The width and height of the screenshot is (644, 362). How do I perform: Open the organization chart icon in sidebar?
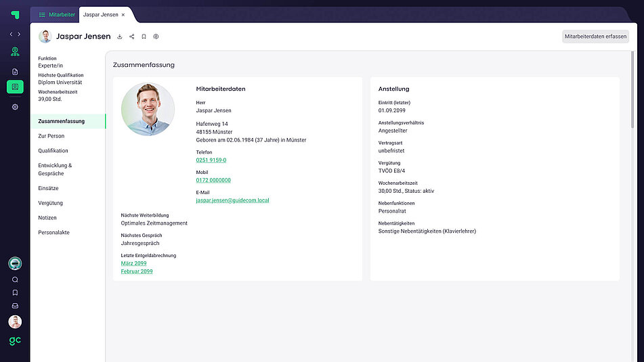[15, 52]
